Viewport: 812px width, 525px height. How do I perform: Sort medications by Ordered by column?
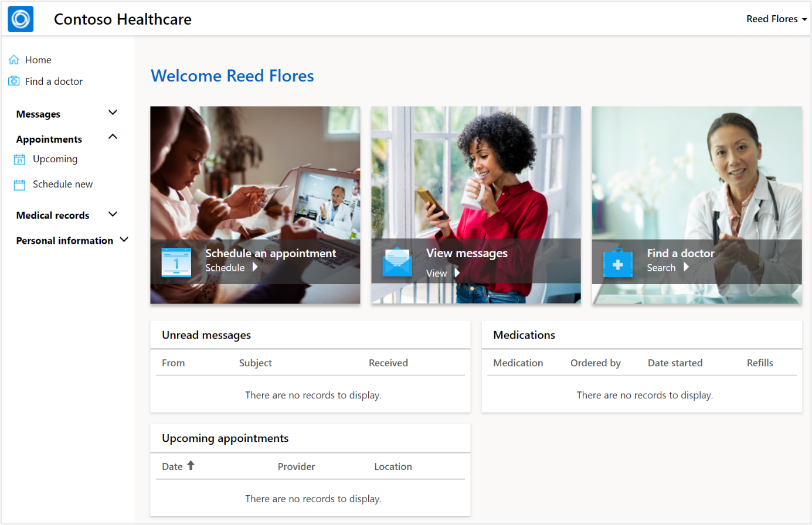[x=595, y=363]
